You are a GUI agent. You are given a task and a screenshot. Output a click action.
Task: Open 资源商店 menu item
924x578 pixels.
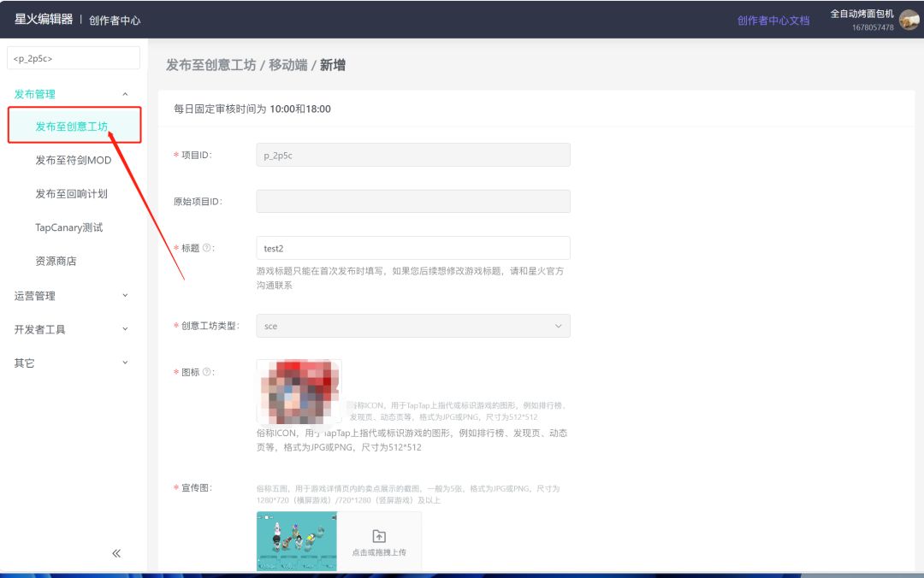(x=56, y=261)
